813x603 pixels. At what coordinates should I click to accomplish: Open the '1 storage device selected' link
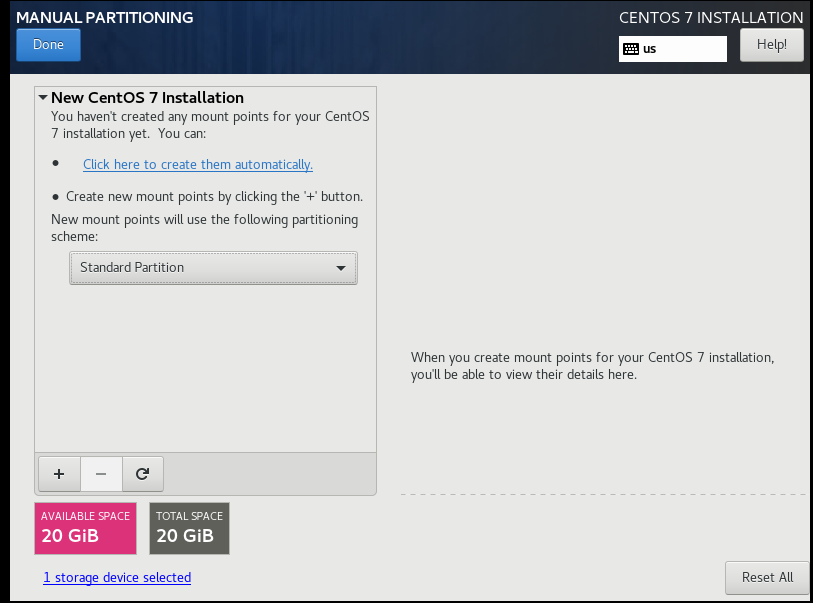pos(117,577)
